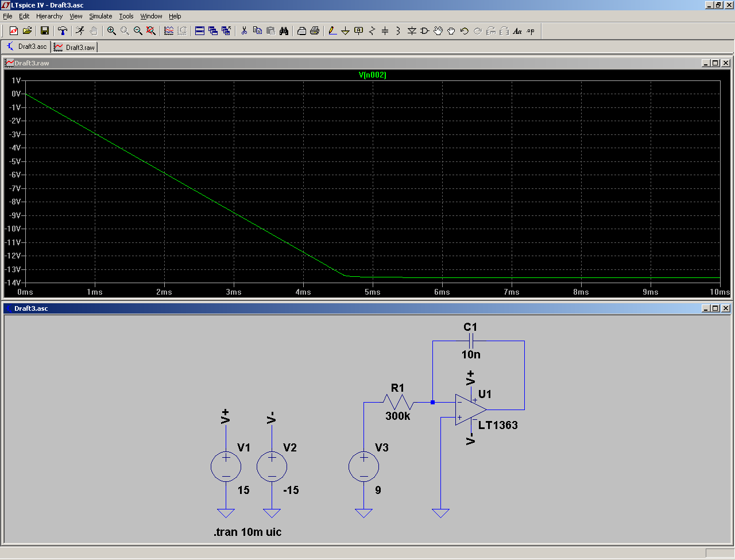Open the Control Panel hammer icon
The height and width of the screenshot is (560, 735).
click(63, 31)
